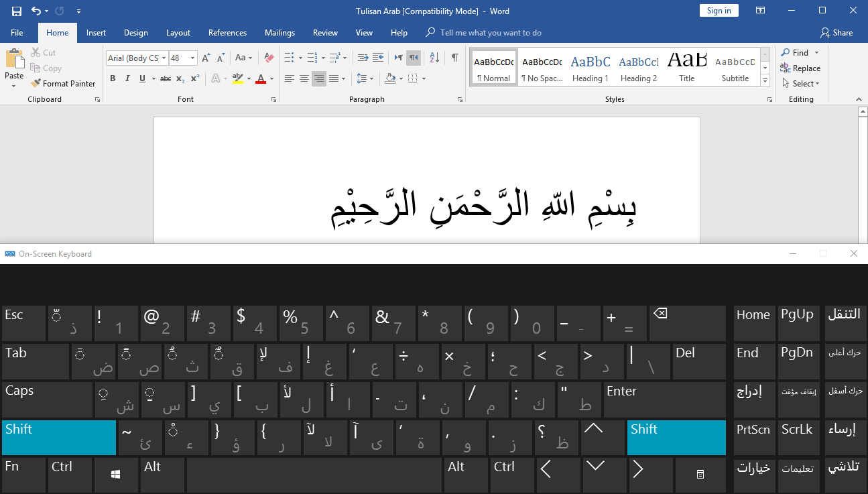Click the Sign in button
This screenshot has width=868, height=494.
[719, 11]
